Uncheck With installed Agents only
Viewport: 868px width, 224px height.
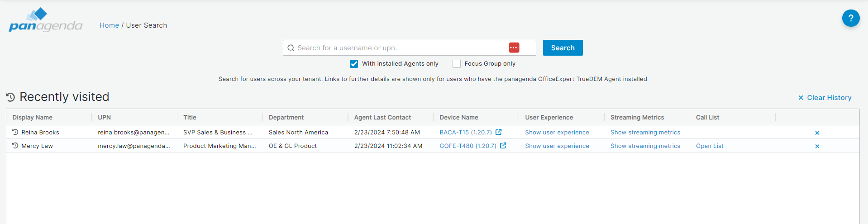click(354, 64)
